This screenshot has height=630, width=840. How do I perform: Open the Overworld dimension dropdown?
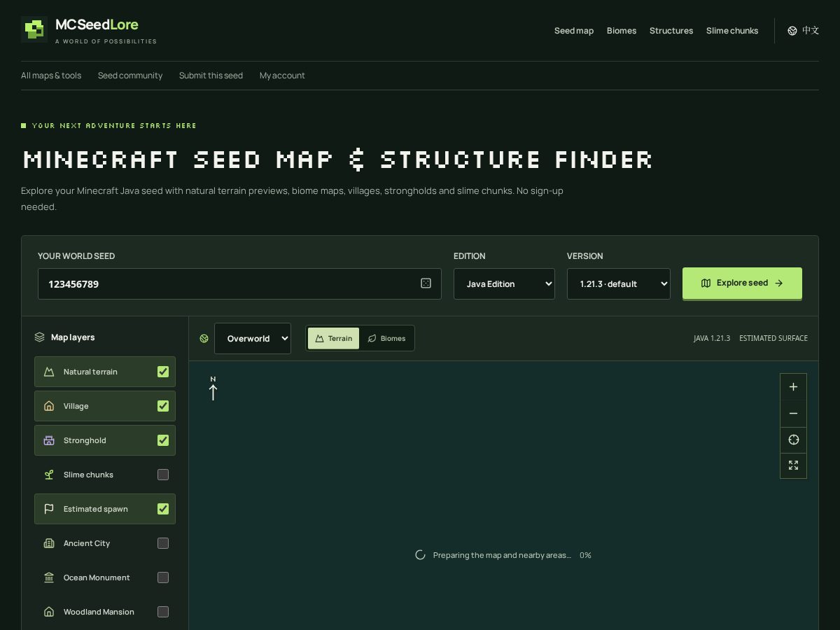(253, 338)
